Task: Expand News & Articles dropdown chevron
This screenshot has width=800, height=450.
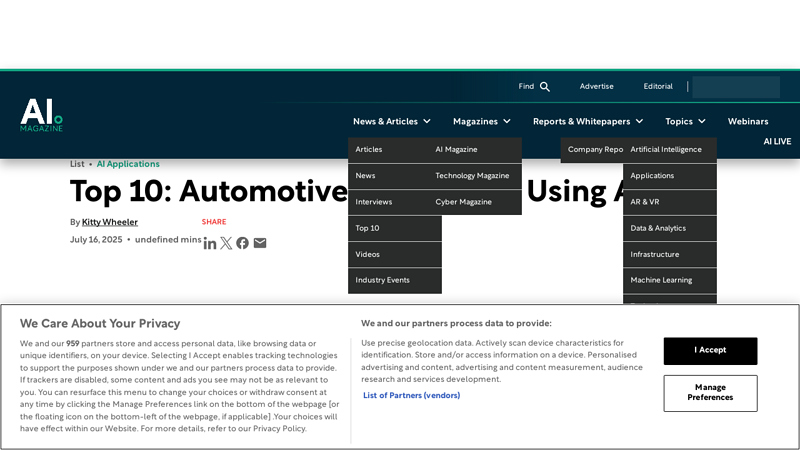Action: pos(427,121)
